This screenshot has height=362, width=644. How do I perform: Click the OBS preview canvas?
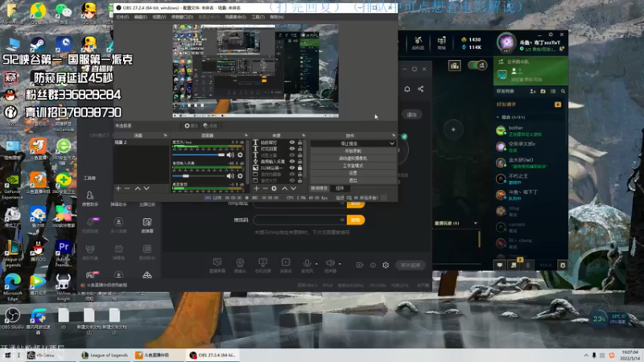255,71
